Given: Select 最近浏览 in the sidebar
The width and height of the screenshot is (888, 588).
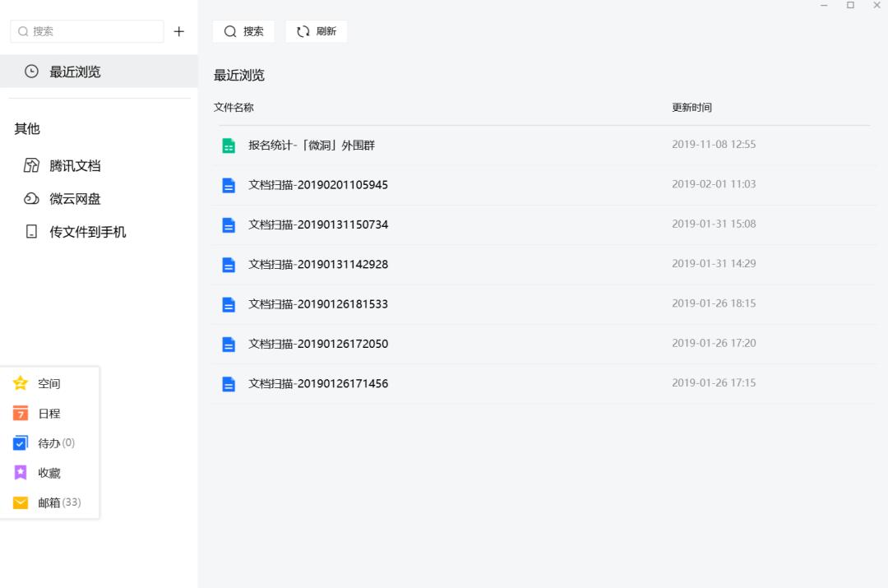Looking at the screenshot, I should pos(99,72).
